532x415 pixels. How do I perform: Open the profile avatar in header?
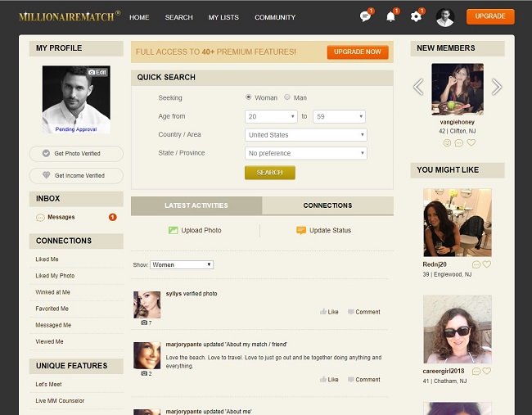444,17
